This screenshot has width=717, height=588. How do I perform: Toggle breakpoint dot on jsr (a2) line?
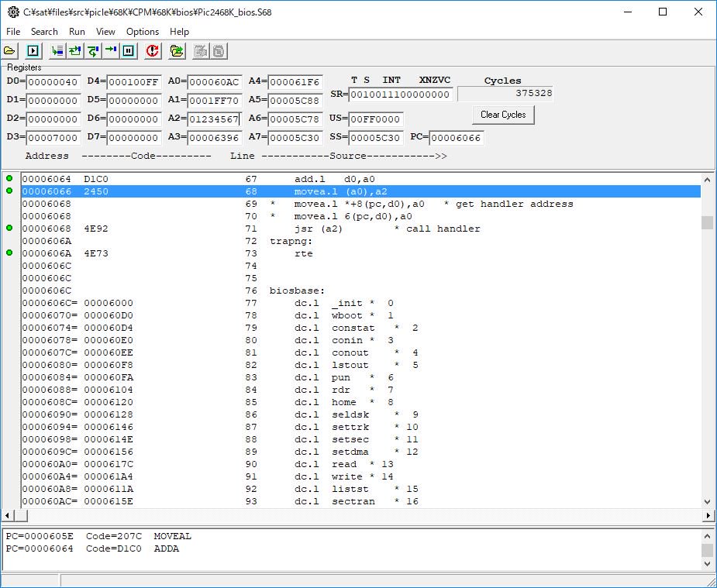pos(9,228)
